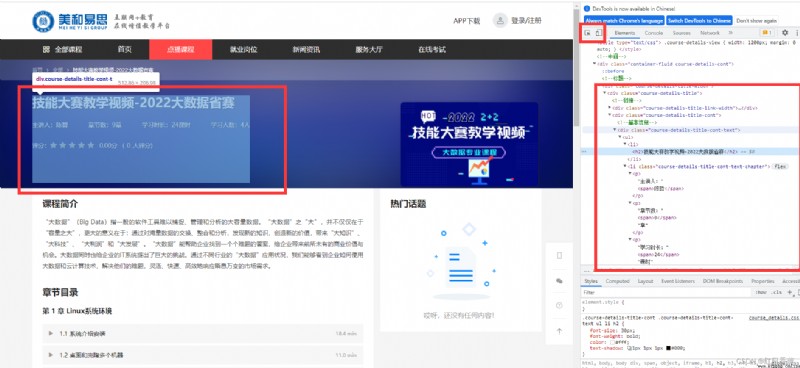This screenshot has width=800, height=368.
Task: Select the Computed pane tab
Action: tap(617, 281)
